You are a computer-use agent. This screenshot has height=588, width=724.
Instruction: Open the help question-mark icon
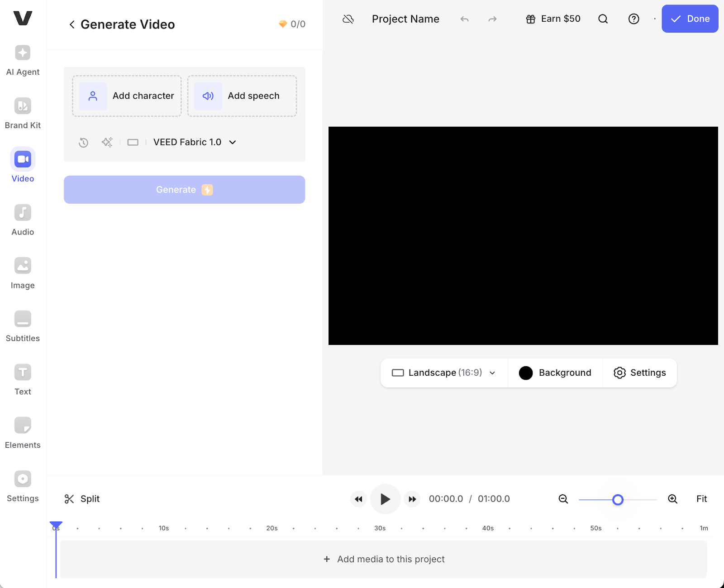coord(633,19)
